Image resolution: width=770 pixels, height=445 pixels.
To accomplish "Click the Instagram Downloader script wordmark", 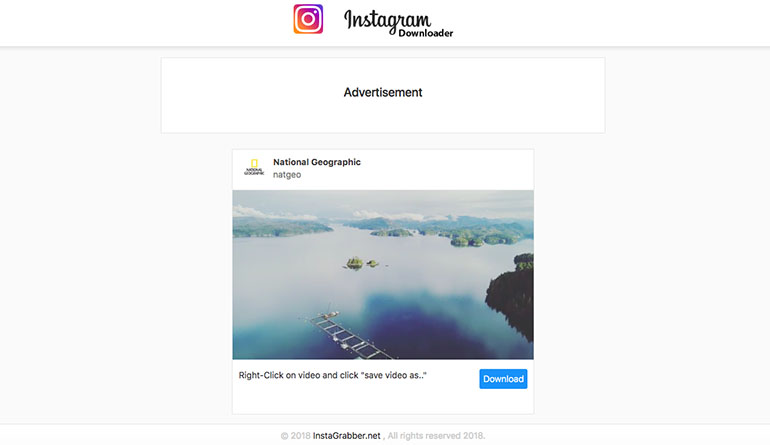I will (x=398, y=23).
